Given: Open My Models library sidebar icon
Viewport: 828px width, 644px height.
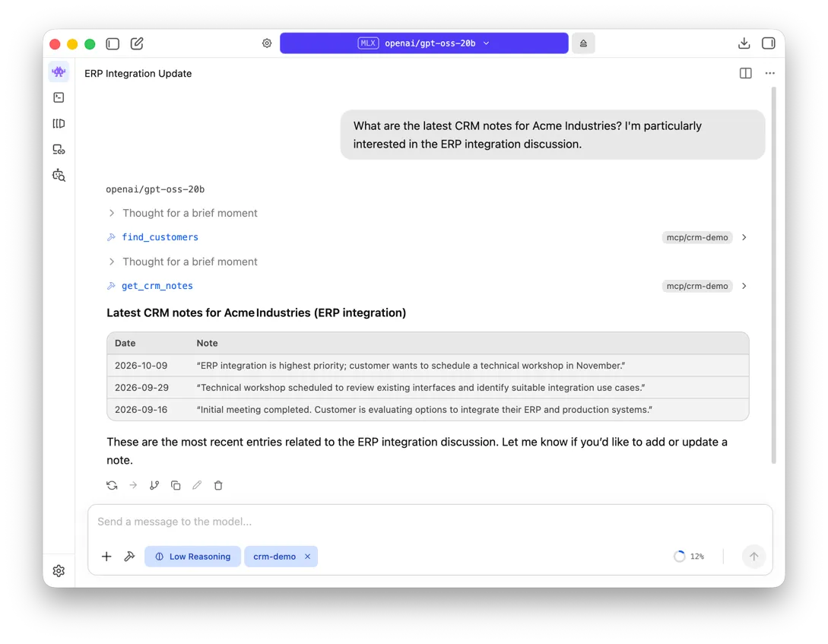Looking at the screenshot, I should pyautogui.click(x=59, y=123).
